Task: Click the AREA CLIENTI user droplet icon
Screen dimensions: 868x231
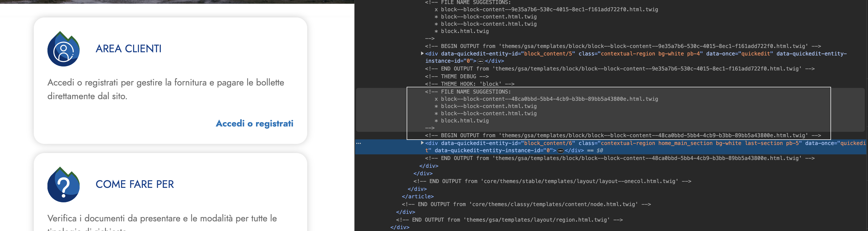Action: pos(63,49)
